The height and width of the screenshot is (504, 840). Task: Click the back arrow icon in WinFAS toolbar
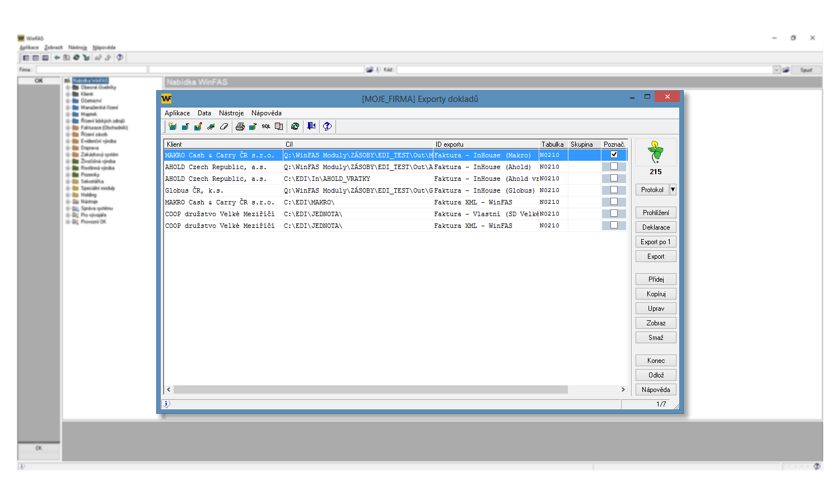57,58
